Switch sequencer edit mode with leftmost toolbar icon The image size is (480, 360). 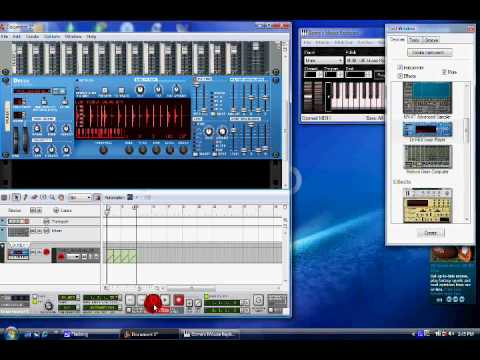point(4,197)
